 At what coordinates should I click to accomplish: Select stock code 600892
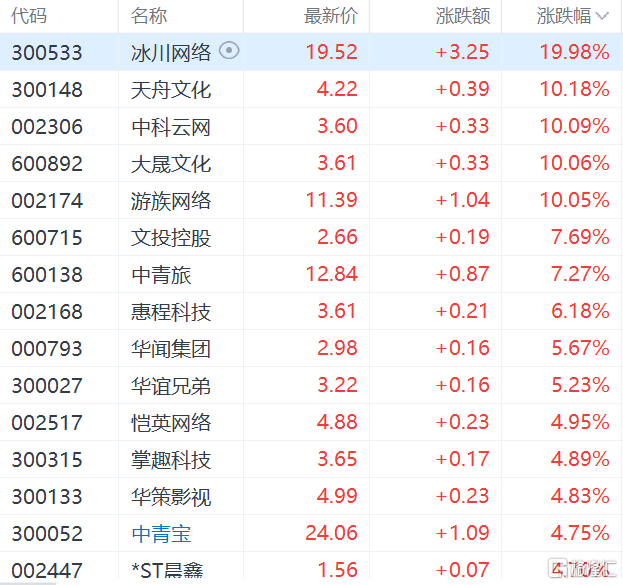coord(47,164)
